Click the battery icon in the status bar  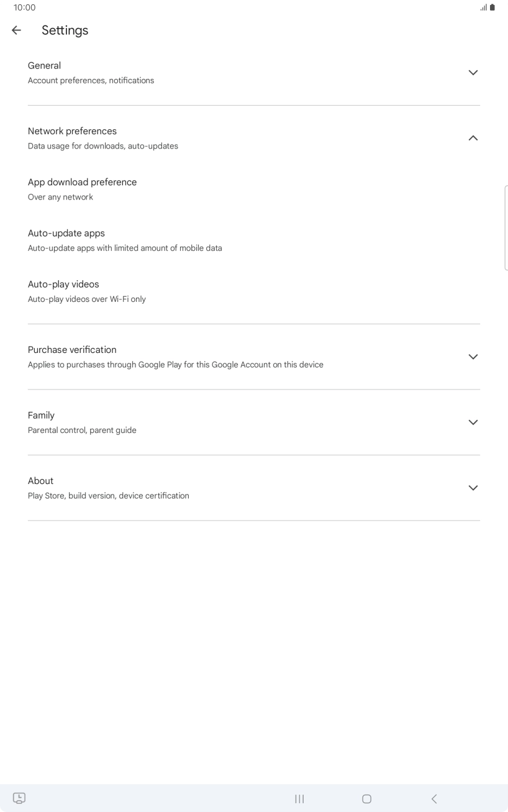coord(493,7)
